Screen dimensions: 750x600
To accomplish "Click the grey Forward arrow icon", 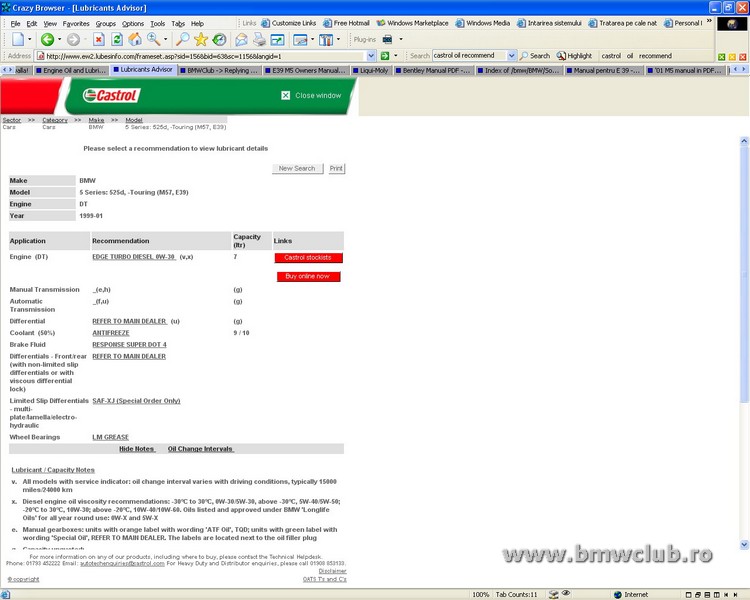I will [73, 39].
